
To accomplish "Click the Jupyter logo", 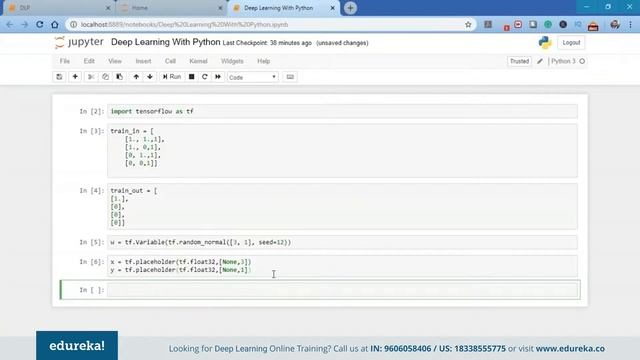I will [79, 42].
